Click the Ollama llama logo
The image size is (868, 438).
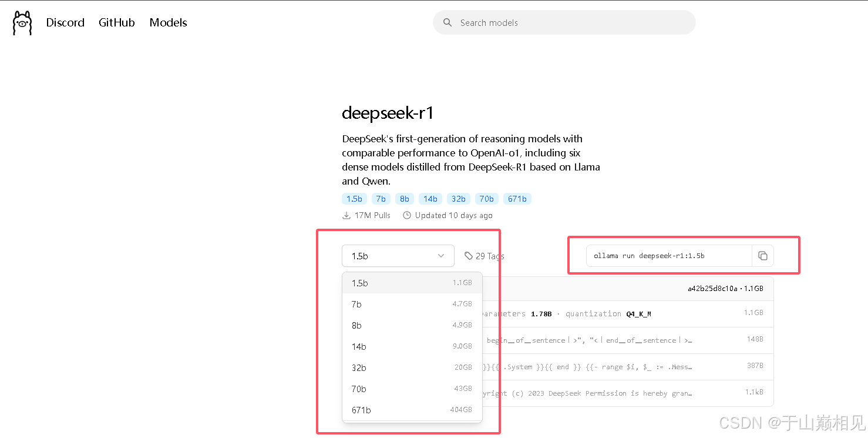point(22,23)
